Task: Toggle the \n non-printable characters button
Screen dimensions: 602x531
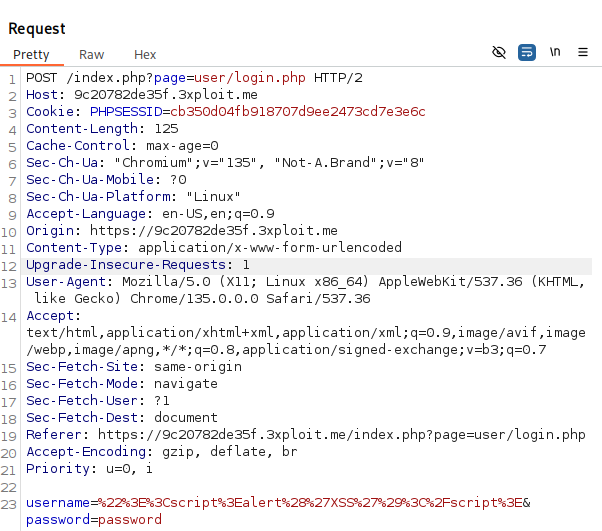Action: [555, 52]
